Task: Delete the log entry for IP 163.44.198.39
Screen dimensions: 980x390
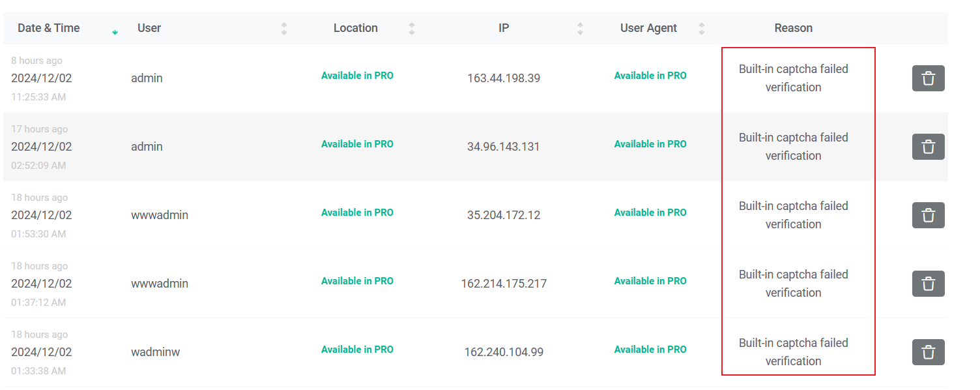Action: 928,78
